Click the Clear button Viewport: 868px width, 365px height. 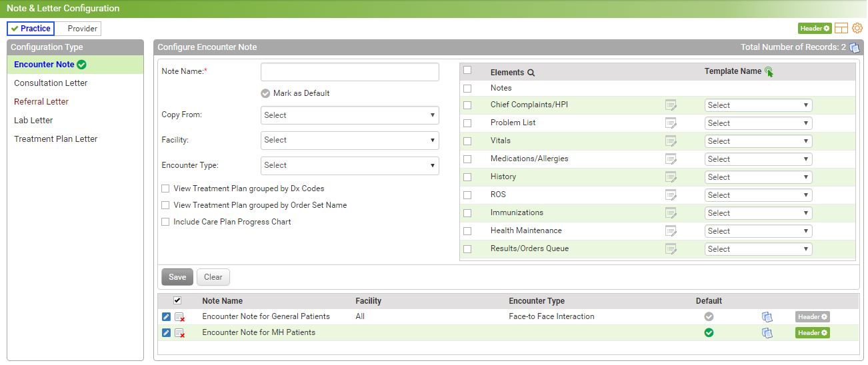[213, 277]
